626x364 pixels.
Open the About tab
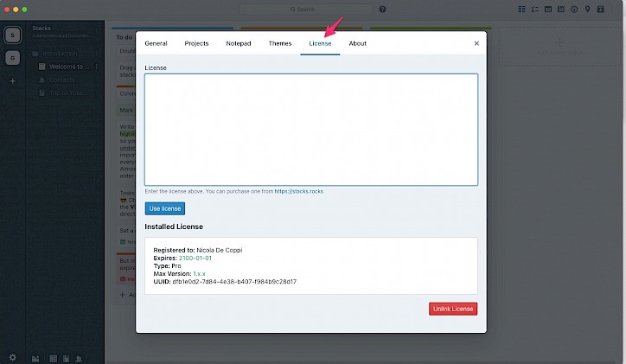pyautogui.click(x=357, y=43)
